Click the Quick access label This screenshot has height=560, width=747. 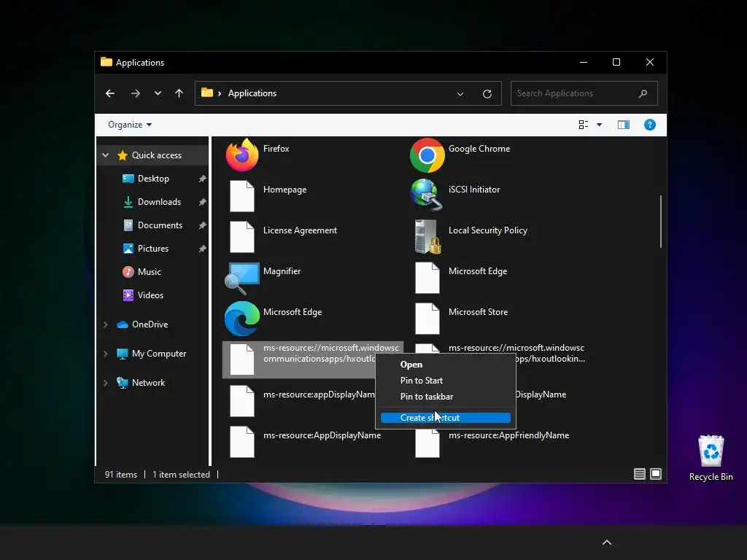157,155
